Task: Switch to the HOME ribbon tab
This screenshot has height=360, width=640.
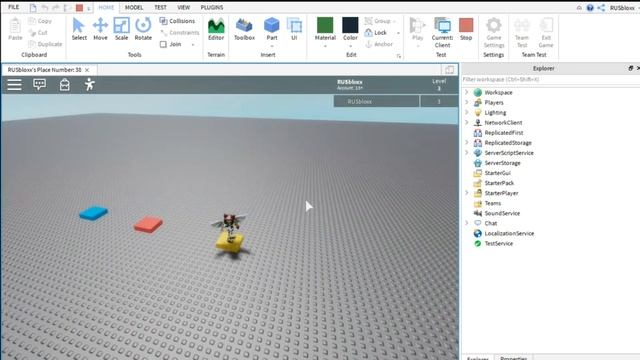Action: [106, 7]
